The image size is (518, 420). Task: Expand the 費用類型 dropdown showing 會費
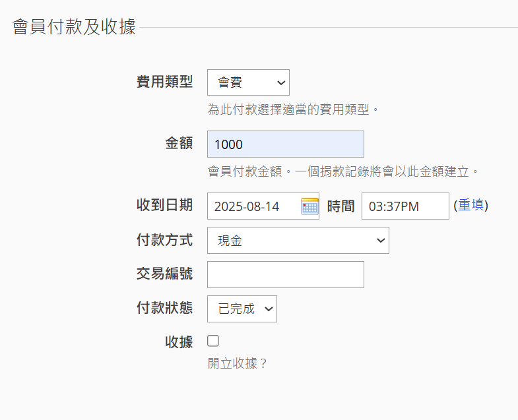point(248,82)
